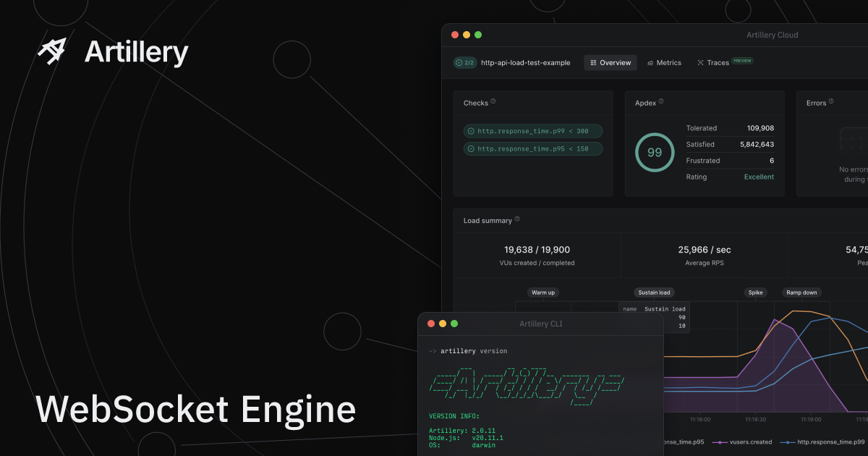
Task: Click the Apdex score 99 gauge
Action: pos(655,153)
